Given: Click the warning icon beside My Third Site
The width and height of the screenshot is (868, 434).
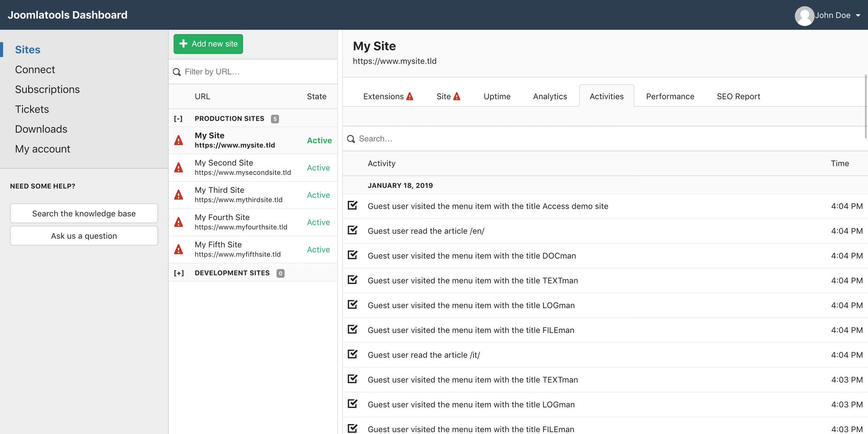Looking at the screenshot, I should tap(178, 195).
